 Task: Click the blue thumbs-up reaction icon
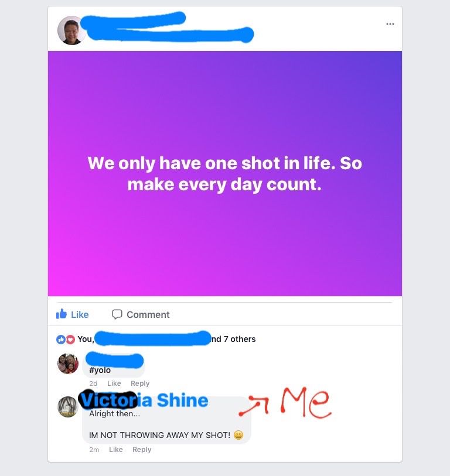click(60, 340)
